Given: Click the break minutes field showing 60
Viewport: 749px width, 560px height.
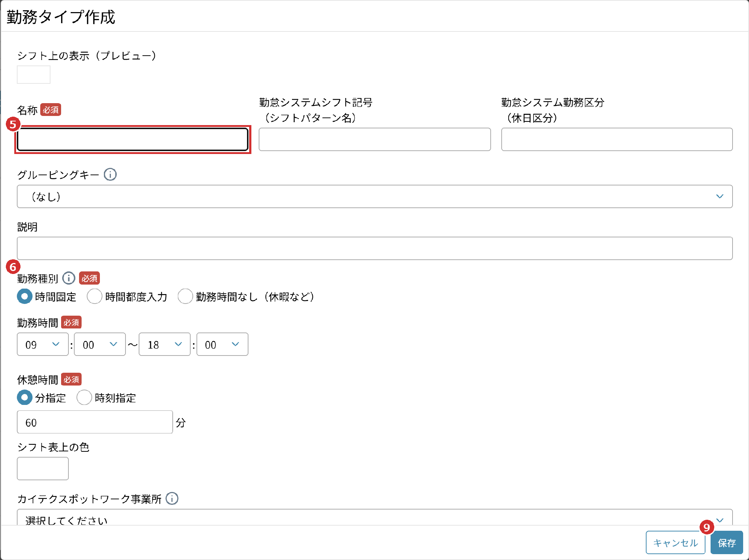Looking at the screenshot, I should pyautogui.click(x=95, y=422).
